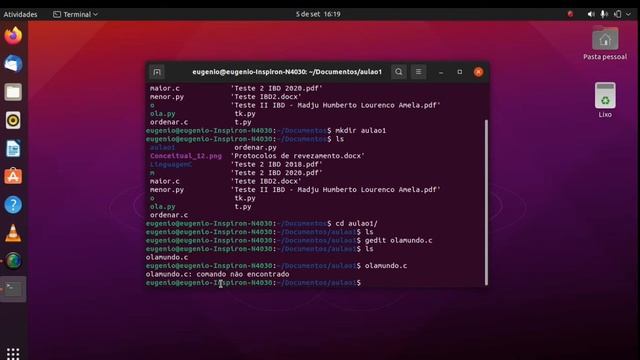Select the Terminal icon in dock
Screen dimensions: 640x360
pyautogui.click(x=13, y=289)
